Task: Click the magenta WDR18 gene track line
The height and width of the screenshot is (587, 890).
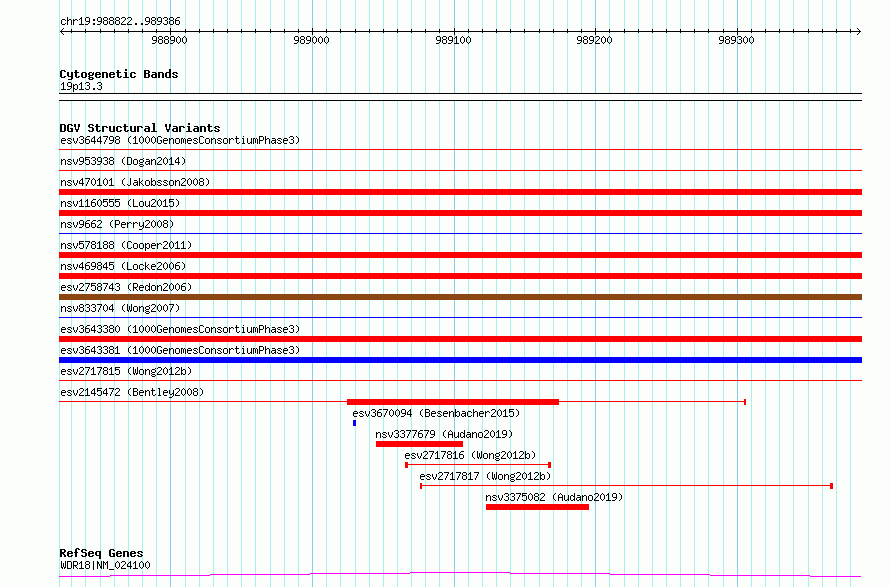Action: (x=460, y=575)
